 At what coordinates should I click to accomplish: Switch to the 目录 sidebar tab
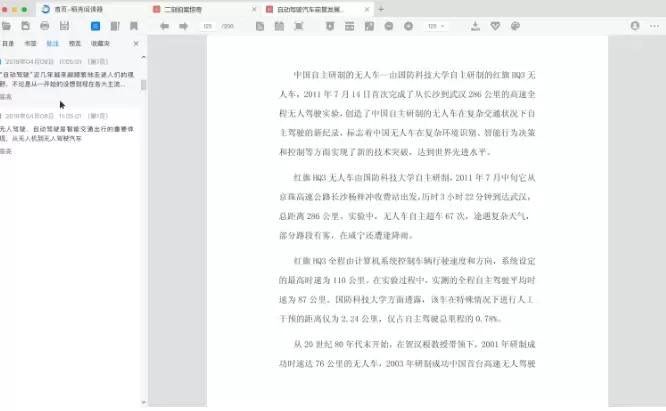[8, 43]
